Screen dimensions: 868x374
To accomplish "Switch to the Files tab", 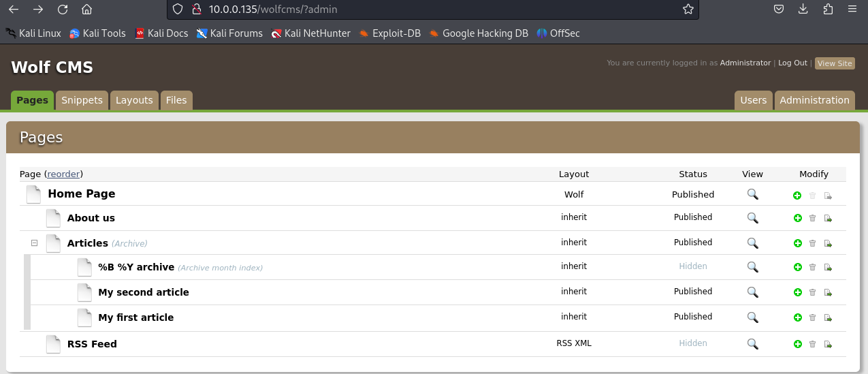I will pyautogui.click(x=176, y=100).
